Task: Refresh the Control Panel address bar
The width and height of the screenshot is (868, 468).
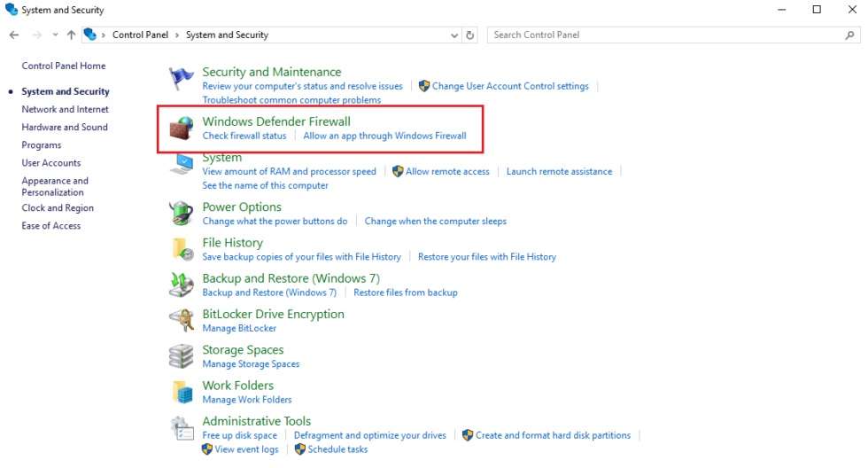Action: (x=470, y=35)
